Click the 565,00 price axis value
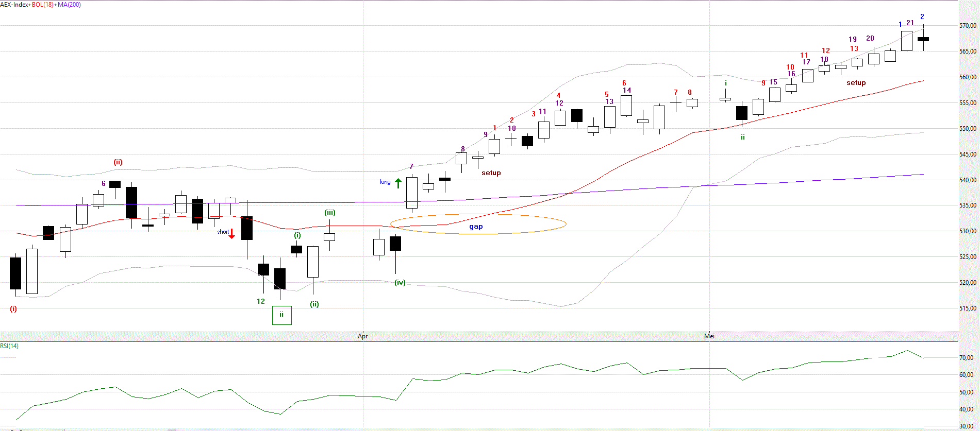Image resolution: width=980 pixels, height=431 pixels. 968,51
